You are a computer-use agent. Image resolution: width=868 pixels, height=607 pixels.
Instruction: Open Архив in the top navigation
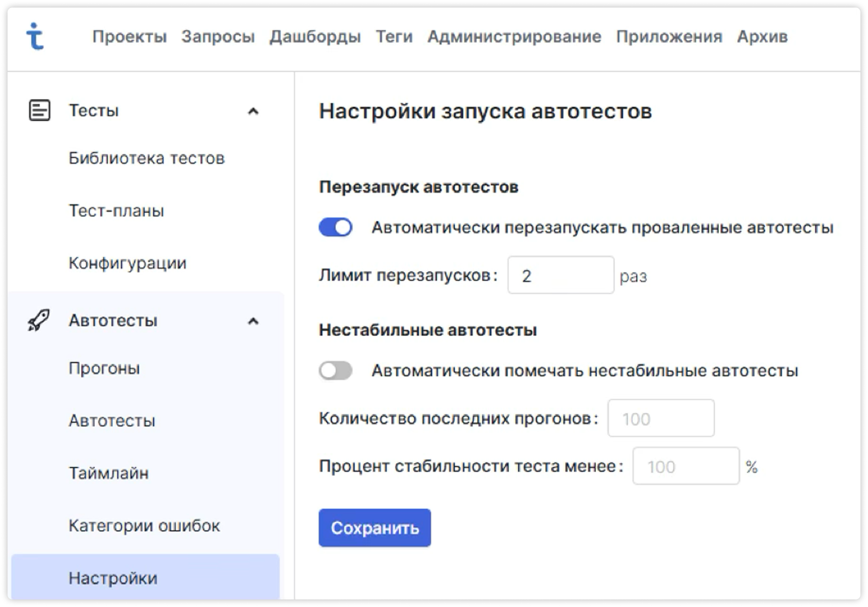click(763, 37)
